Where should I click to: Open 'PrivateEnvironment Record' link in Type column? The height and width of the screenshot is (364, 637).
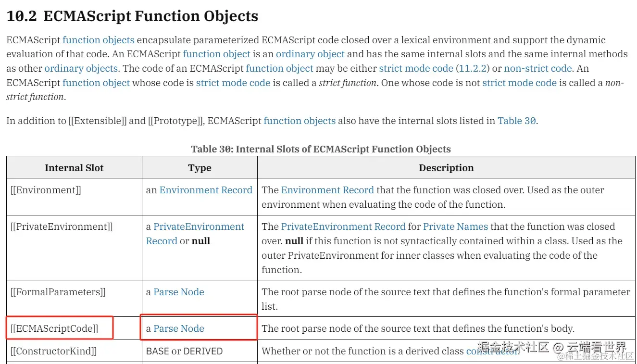(x=195, y=234)
